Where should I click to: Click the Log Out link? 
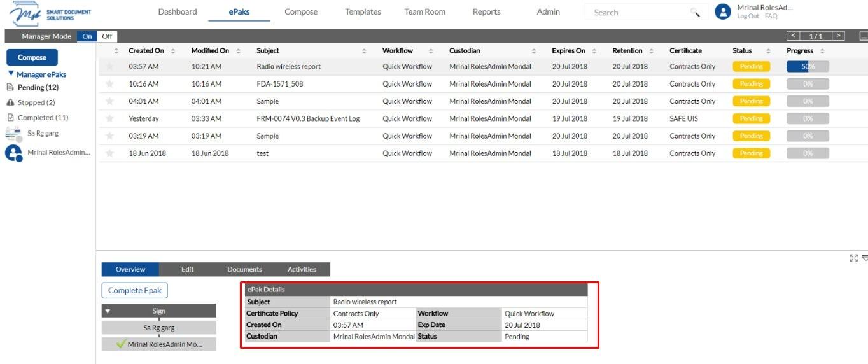click(748, 16)
